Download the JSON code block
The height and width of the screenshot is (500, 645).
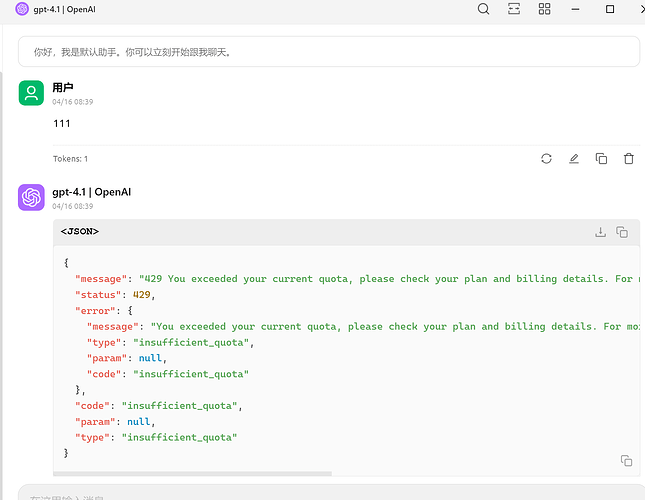click(600, 232)
